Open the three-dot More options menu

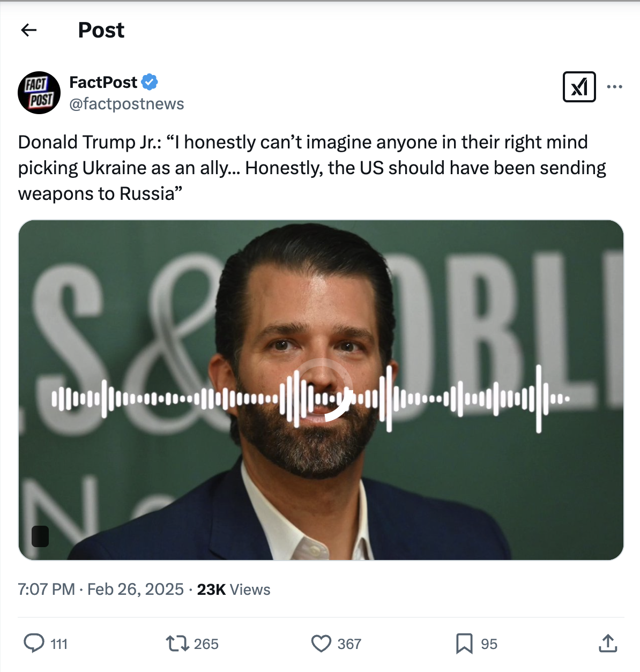coord(614,87)
